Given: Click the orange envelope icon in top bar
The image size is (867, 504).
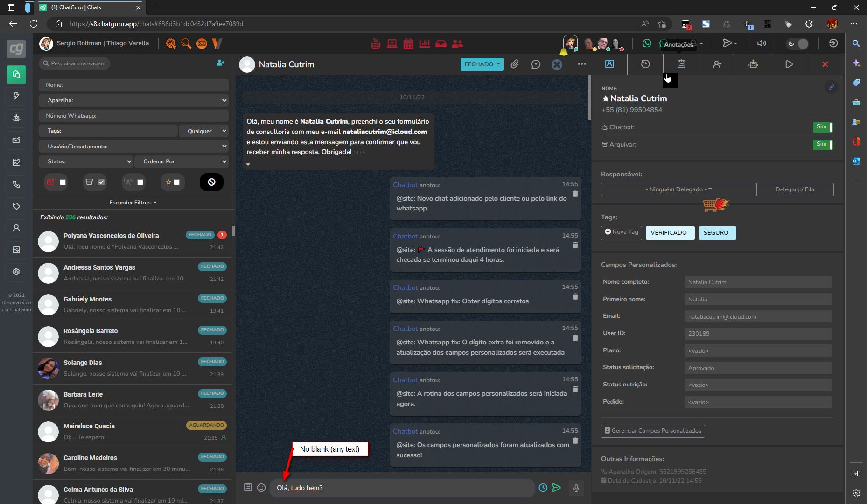Looking at the screenshot, I should click(x=202, y=44).
